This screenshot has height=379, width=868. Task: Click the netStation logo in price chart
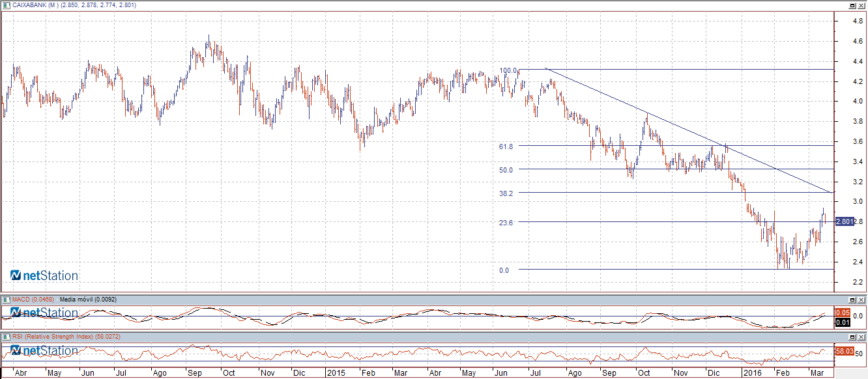coord(44,276)
